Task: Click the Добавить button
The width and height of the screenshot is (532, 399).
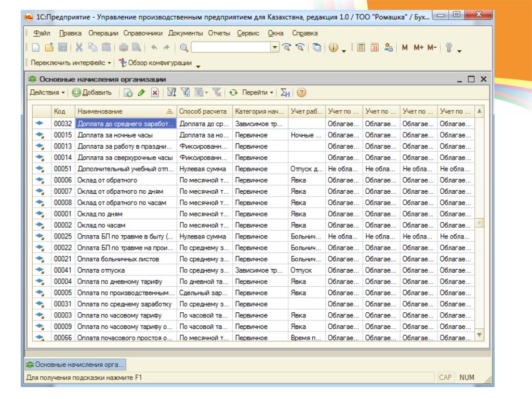Action: [92, 92]
